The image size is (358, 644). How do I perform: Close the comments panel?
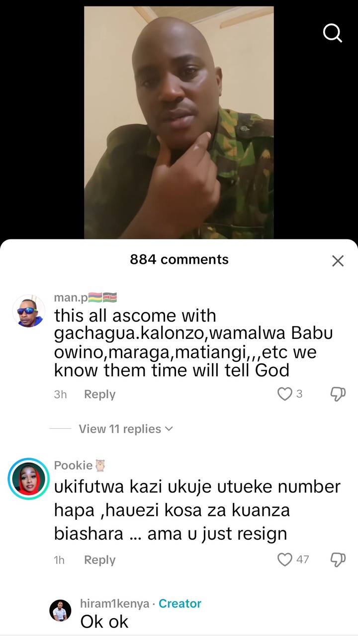pyautogui.click(x=338, y=261)
